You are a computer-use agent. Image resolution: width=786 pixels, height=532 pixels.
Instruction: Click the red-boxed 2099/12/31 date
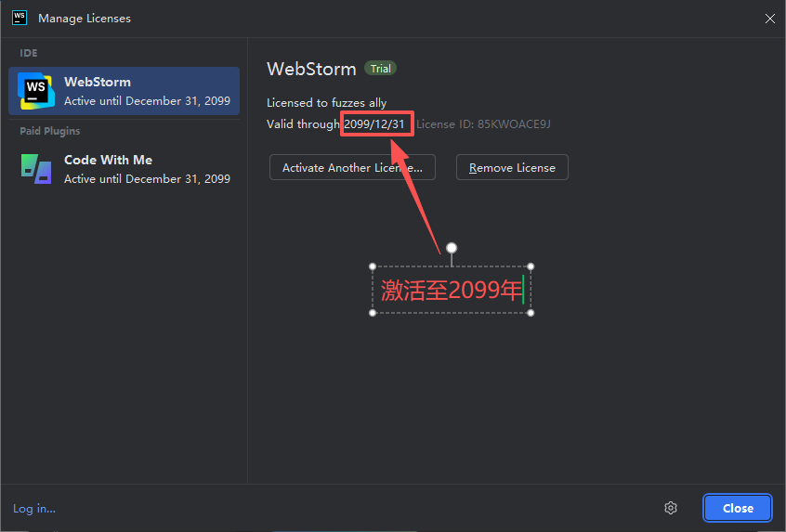[x=375, y=124]
